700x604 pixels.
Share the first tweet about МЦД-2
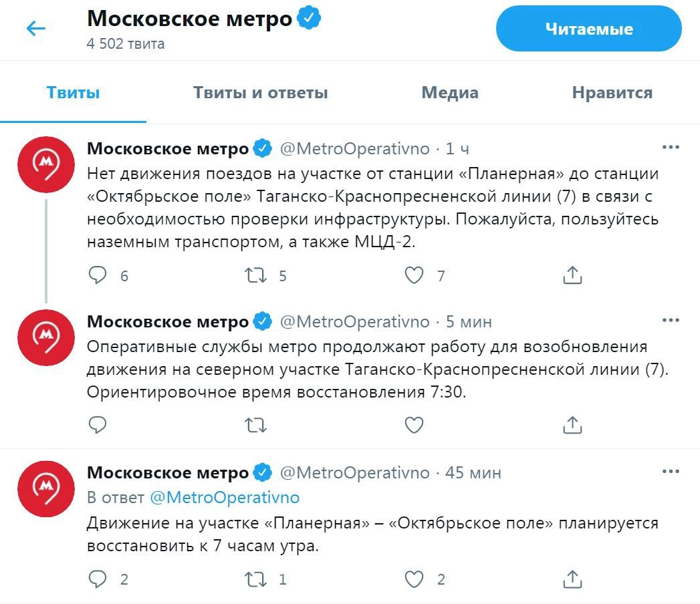(572, 275)
